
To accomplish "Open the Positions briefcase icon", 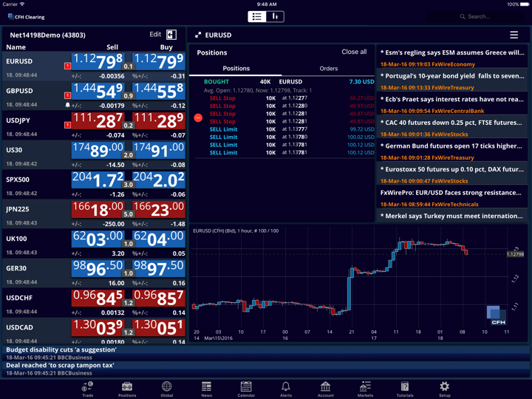I will pos(127,387).
